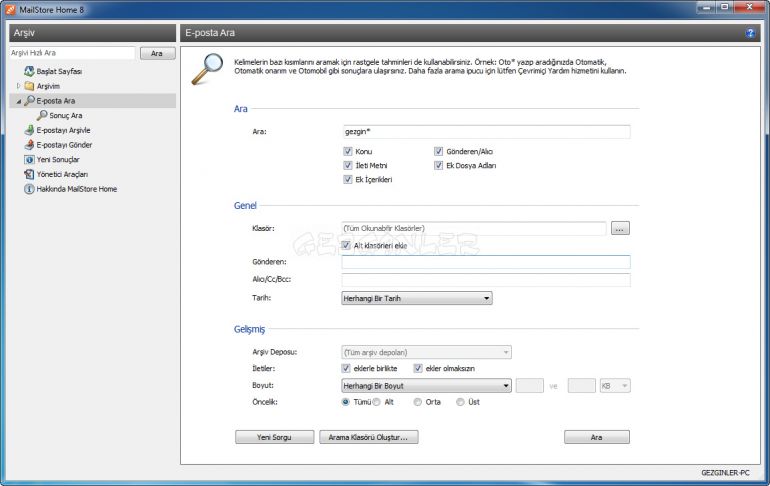Toggle the Gönderen/Alıcı checkbox
The width and height of the screenshot is (770, 486).
click(x=439, y=151)
